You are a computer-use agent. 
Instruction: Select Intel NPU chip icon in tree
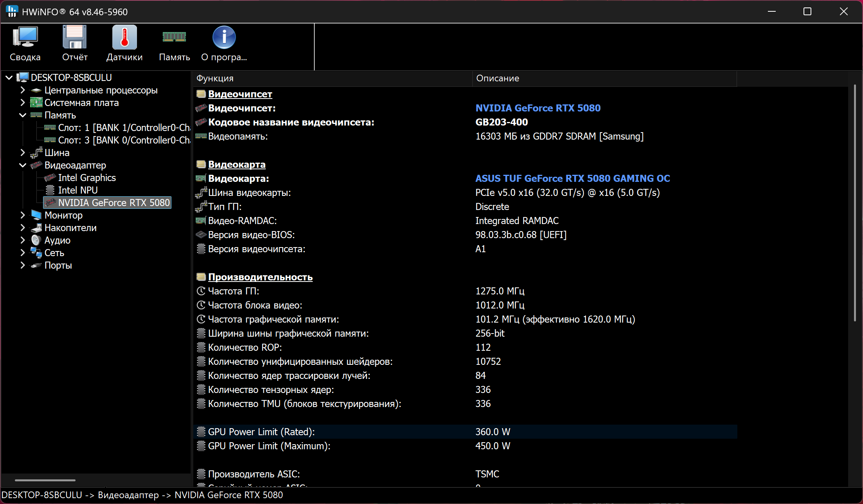click(x=50, y=190)
